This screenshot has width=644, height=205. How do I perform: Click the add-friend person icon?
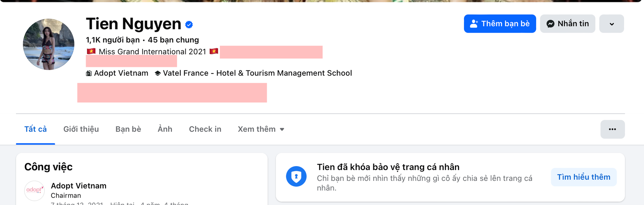tap(474, 24)
